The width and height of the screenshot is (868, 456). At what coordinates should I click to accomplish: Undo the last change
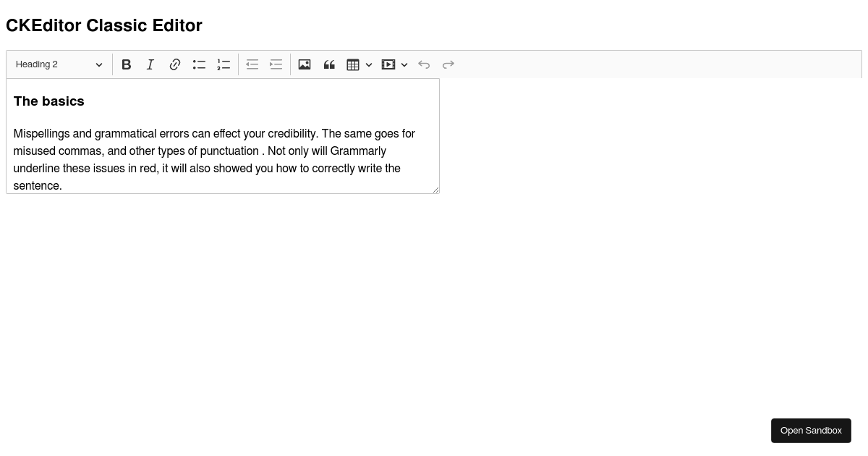click(x=424, y=64)
